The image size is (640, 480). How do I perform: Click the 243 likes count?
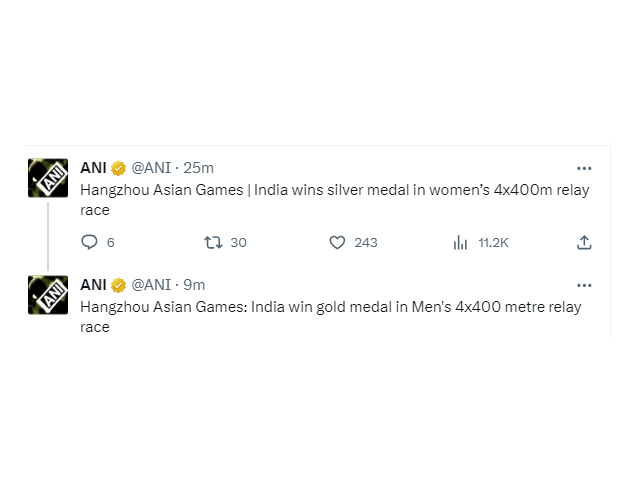point(366,243)
